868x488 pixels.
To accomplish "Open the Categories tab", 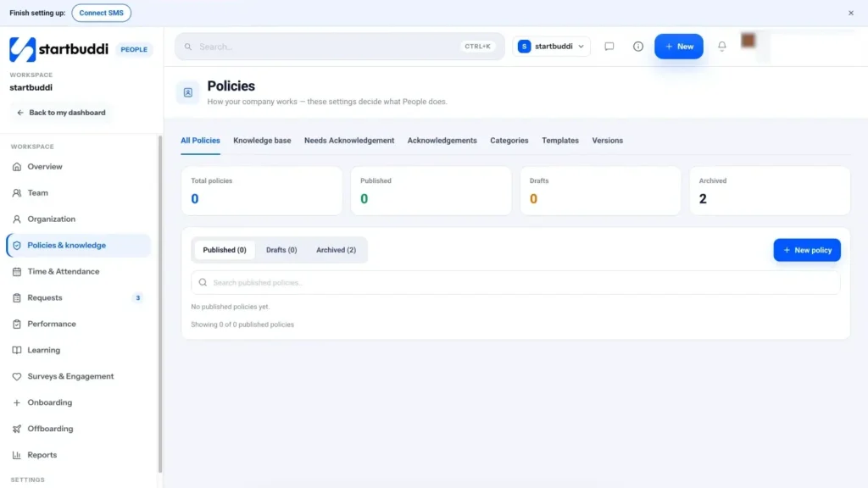I will (x=509, y=141).
